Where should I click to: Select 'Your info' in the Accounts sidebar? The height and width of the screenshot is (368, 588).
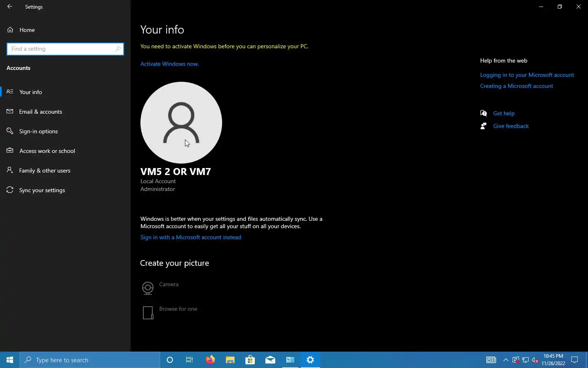pyautogui.click(x=65, y=92)
